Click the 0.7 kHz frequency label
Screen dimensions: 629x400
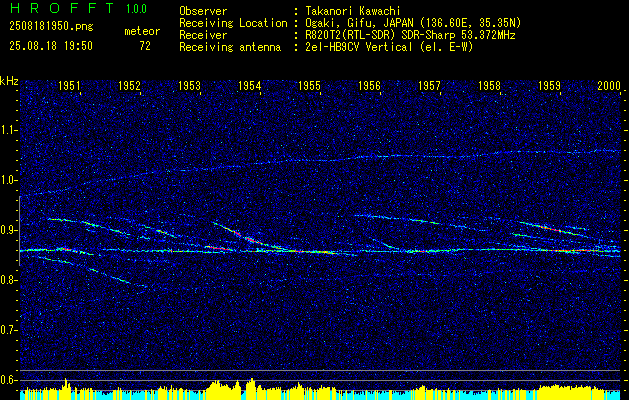pyautogui.click(x=7, y=330)
